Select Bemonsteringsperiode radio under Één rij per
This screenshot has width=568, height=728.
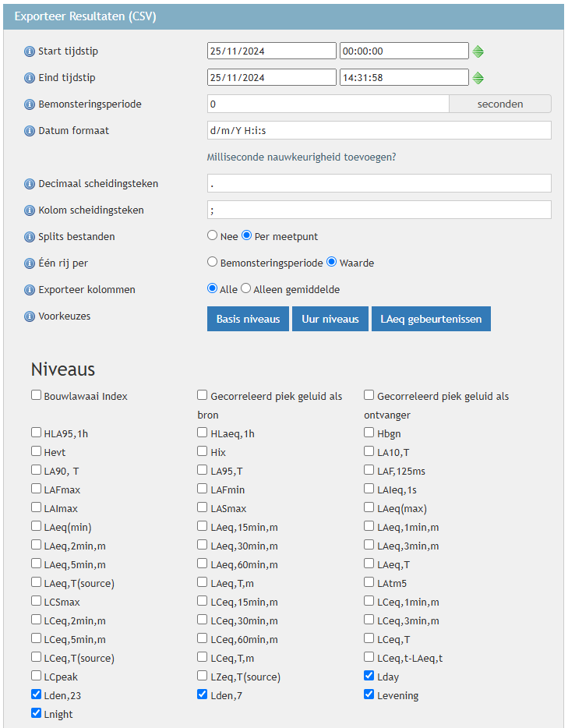(x=212, y=262)
